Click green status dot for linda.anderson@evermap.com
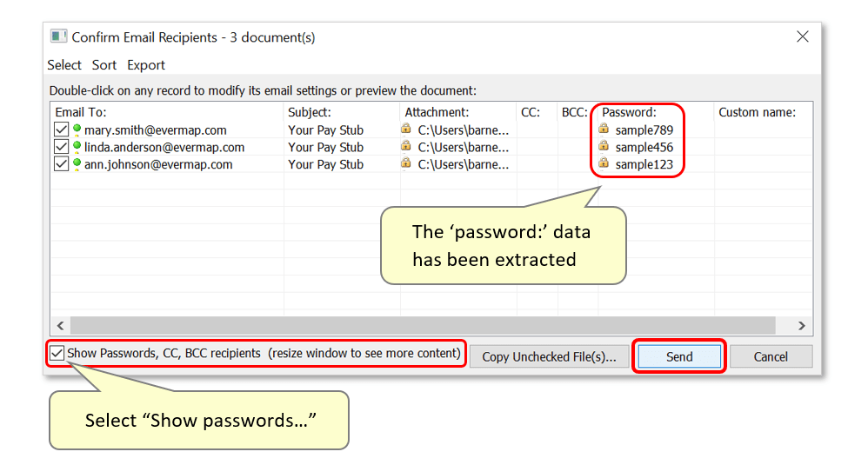The width and height of the screenshot is (868, 465). (x=77, y=147)
